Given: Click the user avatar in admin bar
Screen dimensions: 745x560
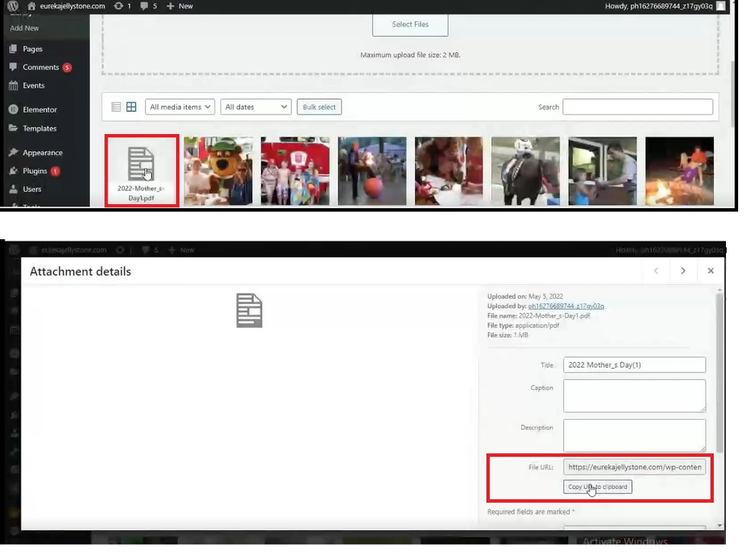Looking at the screenshot, I should click(721, 6).
